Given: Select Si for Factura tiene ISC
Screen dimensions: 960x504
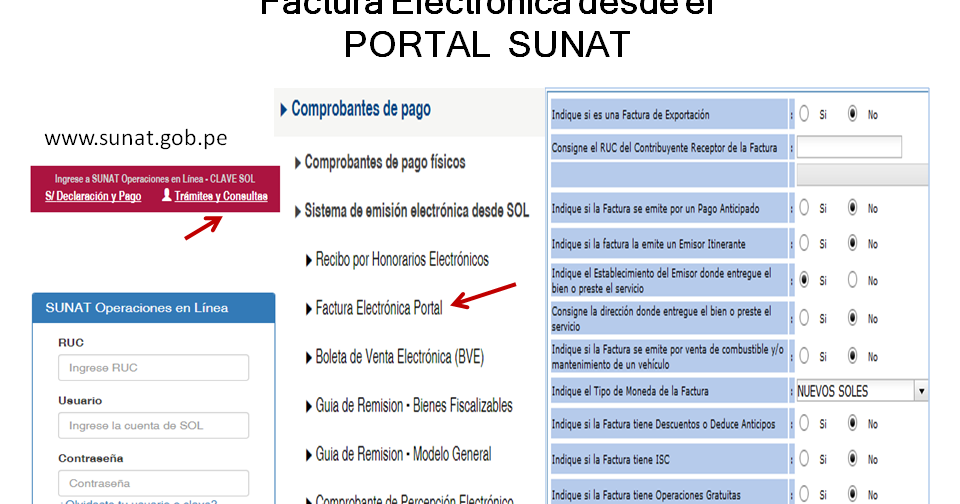Looking at the screenshot, I should [x=804, y=459].
